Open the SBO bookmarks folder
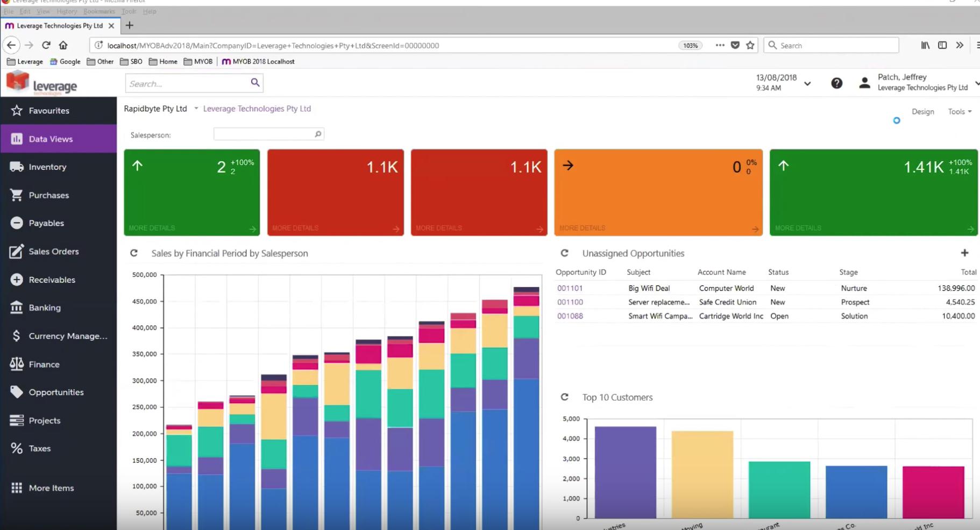The image size is (980, 530). [x=131, y=62]
